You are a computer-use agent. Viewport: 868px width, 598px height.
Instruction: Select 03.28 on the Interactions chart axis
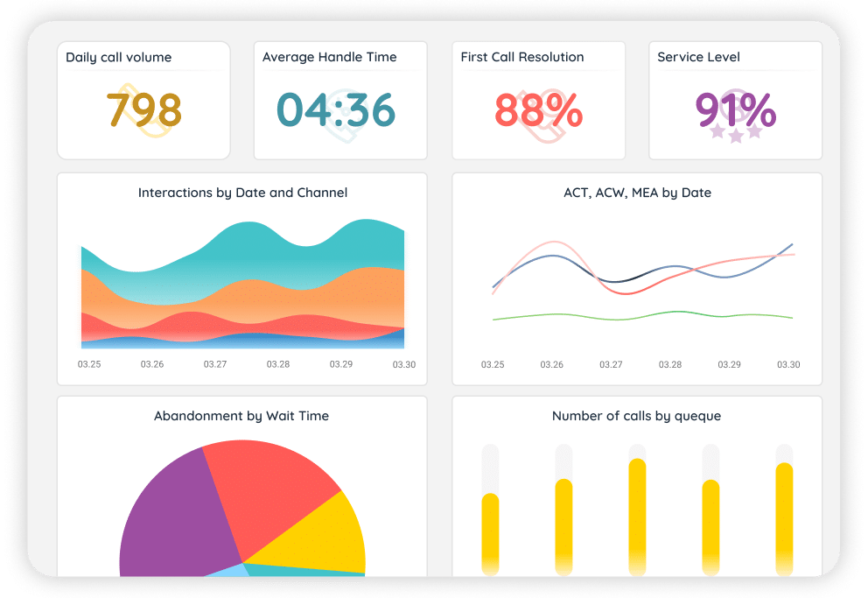pos(278,364)
